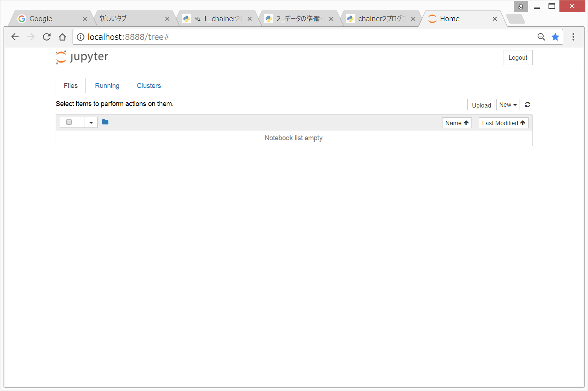Switch to the Running tab
588x391 pixels.
107,86
